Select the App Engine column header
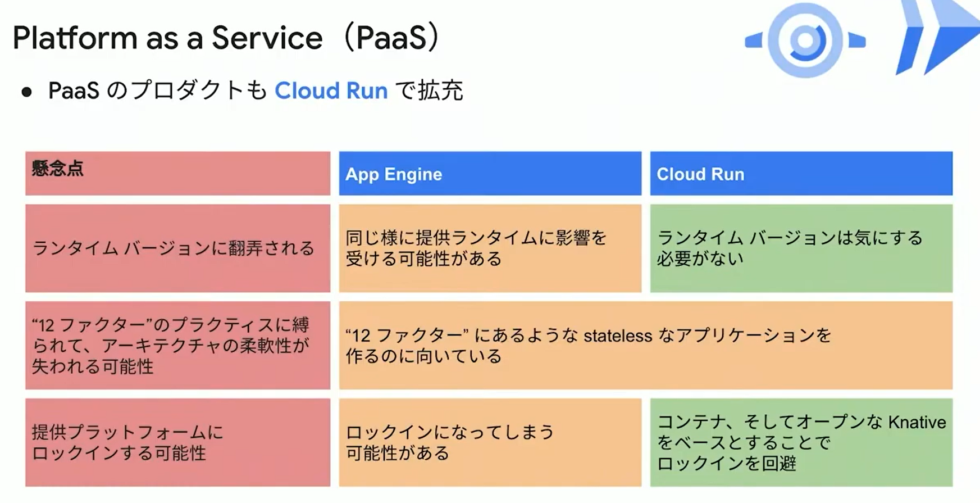Screen dimensions: 980x503 point(490,173)
